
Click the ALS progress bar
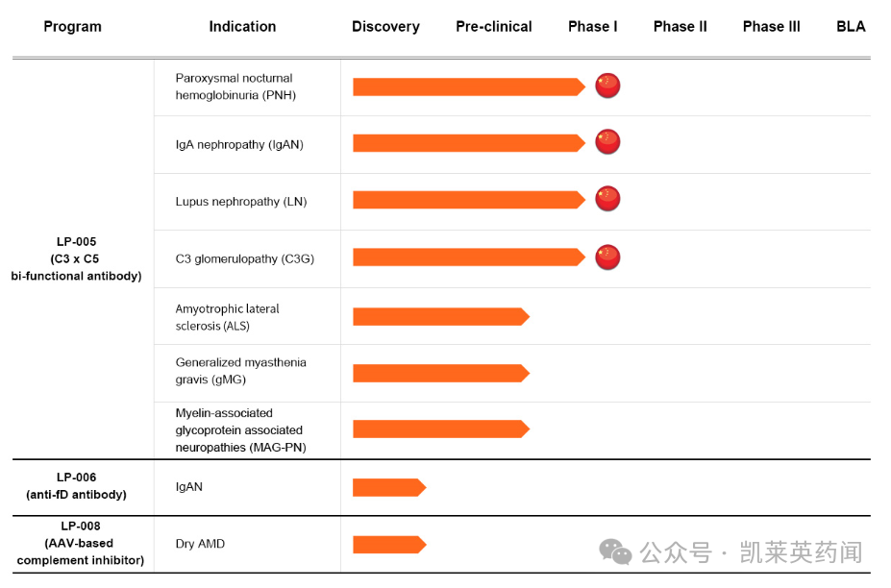tap(440, 316)
